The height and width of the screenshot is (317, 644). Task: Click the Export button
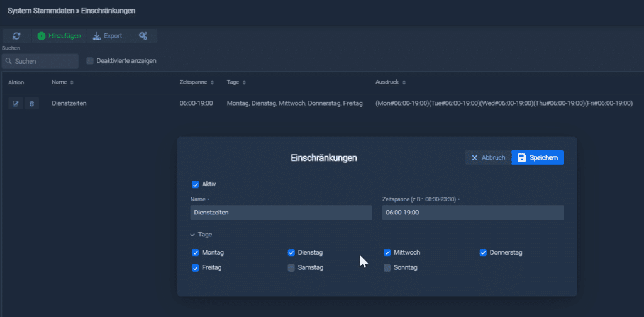(107, 36)
